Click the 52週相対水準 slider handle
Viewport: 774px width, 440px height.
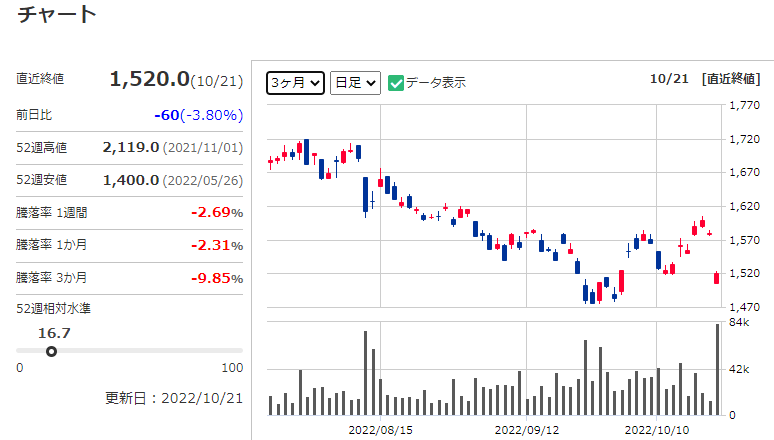51,351
